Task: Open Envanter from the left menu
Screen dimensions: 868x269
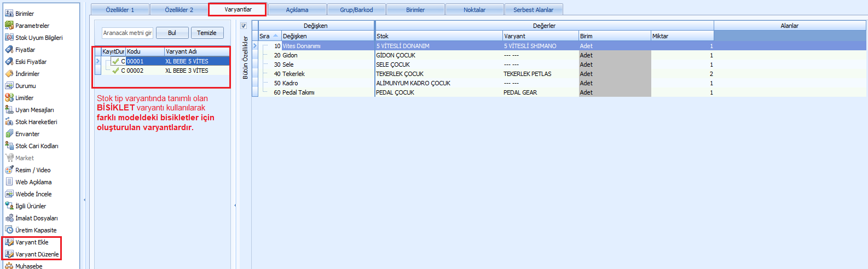Action: pos(27,134)
